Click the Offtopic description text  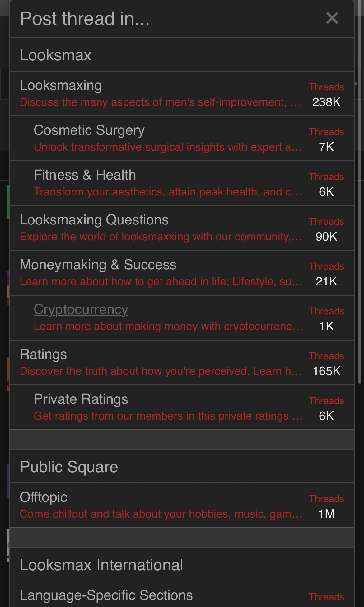pyautogui.click(x=161, y=514)
